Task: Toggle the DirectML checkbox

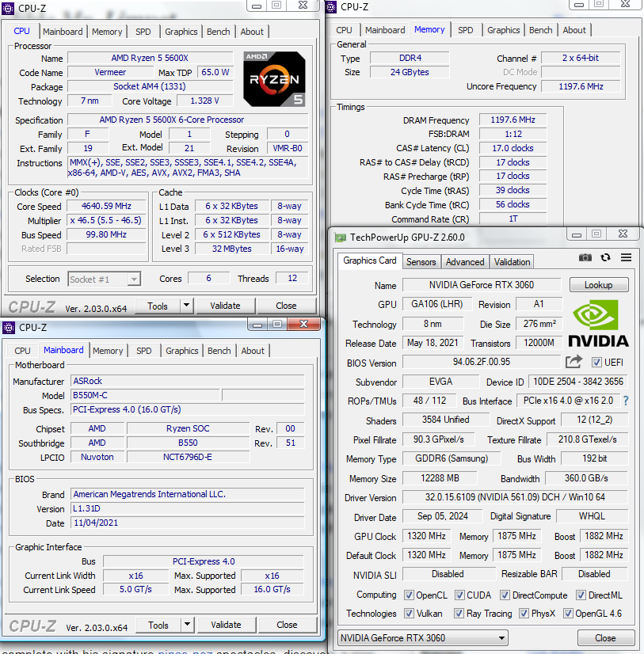Action: [x=581, y=595]
